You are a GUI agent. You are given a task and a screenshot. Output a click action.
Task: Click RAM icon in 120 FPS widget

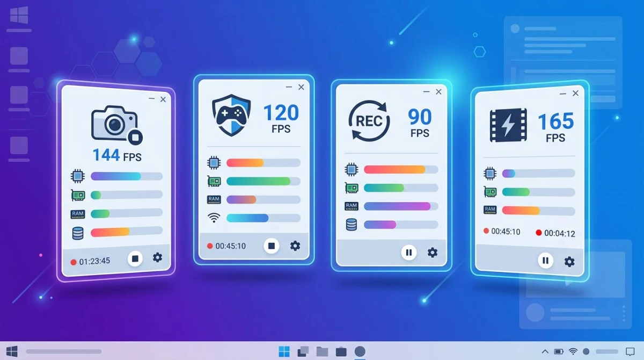(214, 199)
